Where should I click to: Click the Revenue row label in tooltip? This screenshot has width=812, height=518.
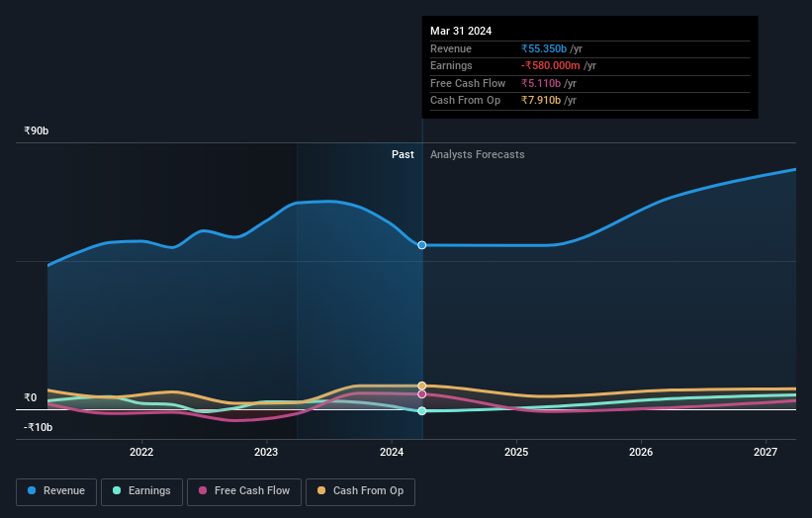(x=451, y=48)
